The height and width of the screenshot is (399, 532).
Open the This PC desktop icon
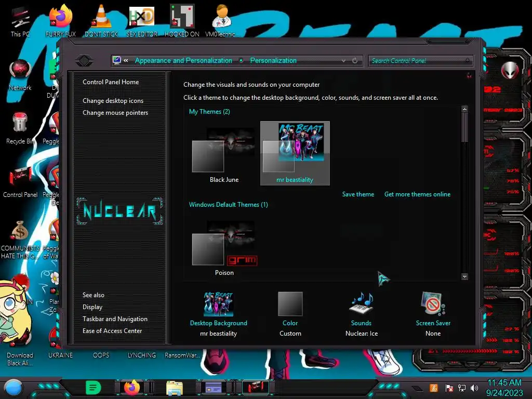20,21
